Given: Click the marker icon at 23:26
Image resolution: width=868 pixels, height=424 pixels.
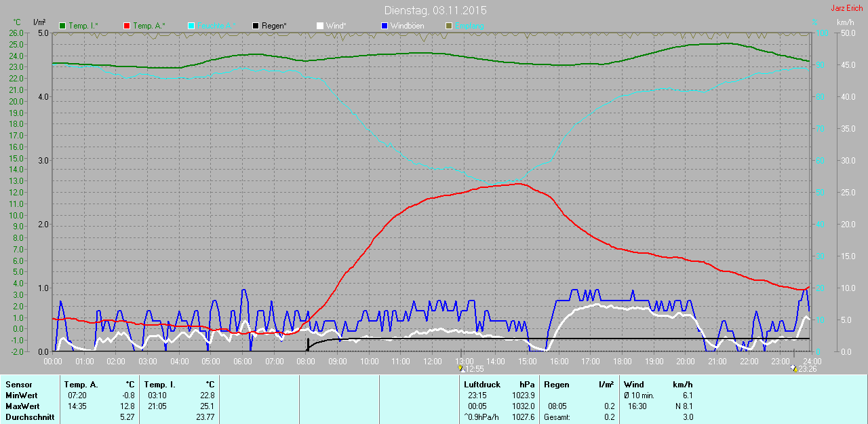Looking at the screenshot, I should coord(794,368).
